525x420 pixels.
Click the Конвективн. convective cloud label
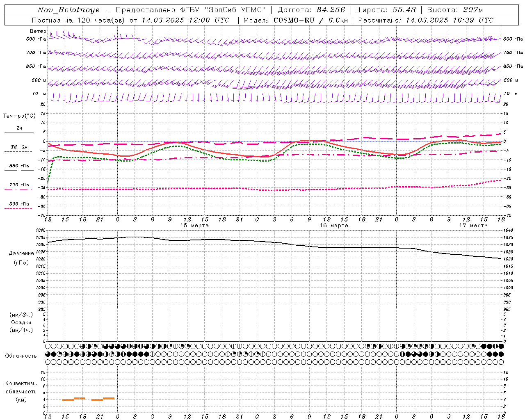[x=21, y=383]
